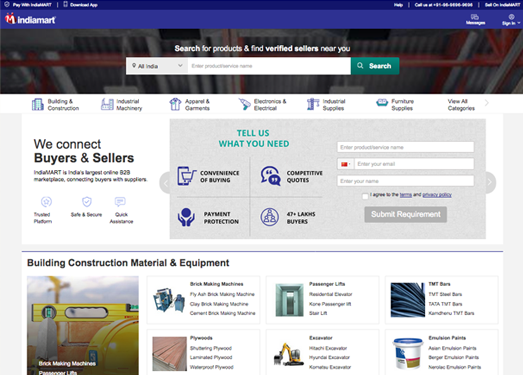Click the Payment Protection hands icon
The width and height of the screenshot is (523, 375).
tap(186, 217)
